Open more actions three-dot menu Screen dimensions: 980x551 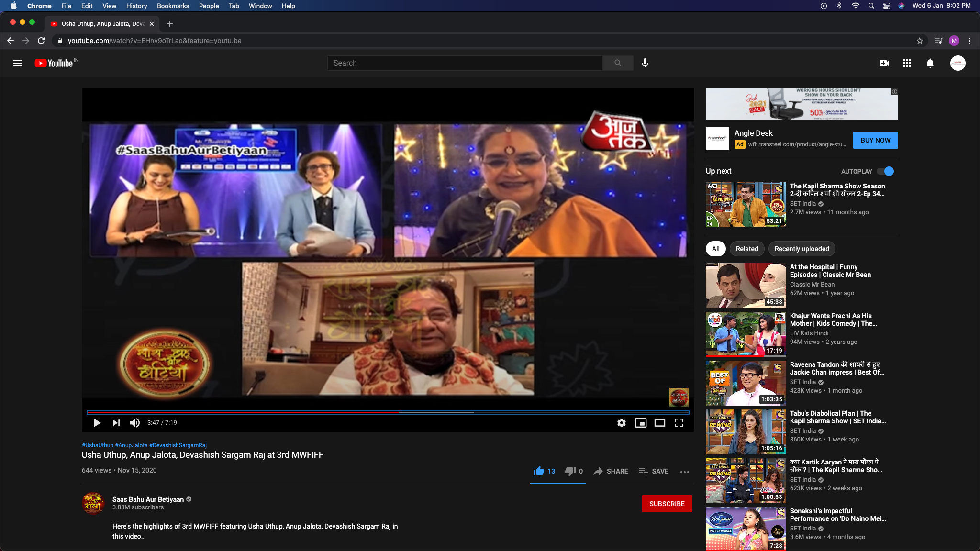[685, 472]
